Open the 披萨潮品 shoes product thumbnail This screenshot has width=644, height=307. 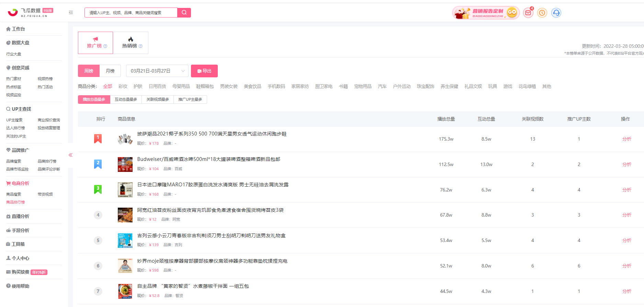[x=125, y=139]
